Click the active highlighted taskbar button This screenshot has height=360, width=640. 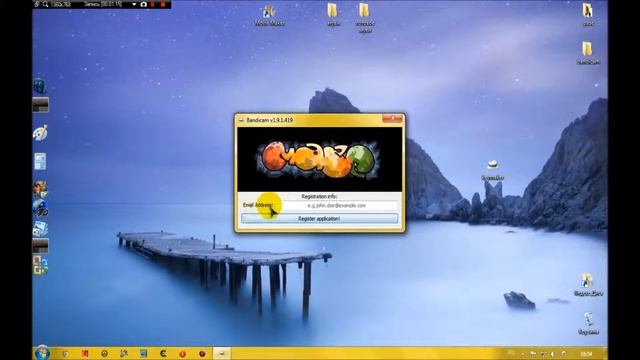tap(222, 353)
